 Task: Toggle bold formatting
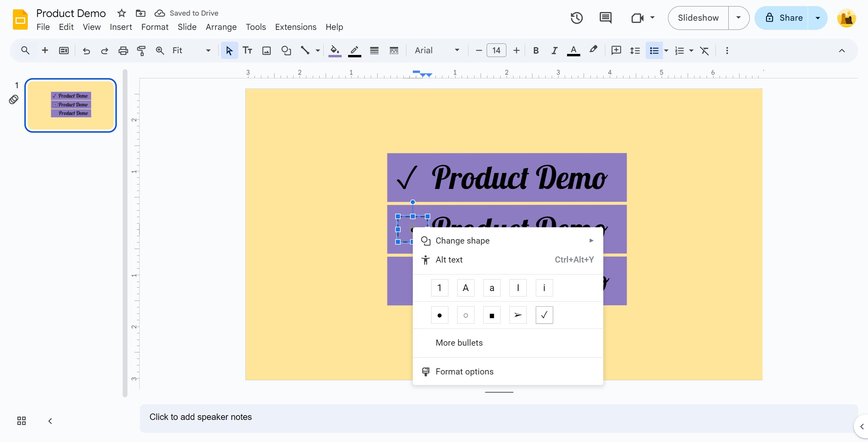[536, 51]
